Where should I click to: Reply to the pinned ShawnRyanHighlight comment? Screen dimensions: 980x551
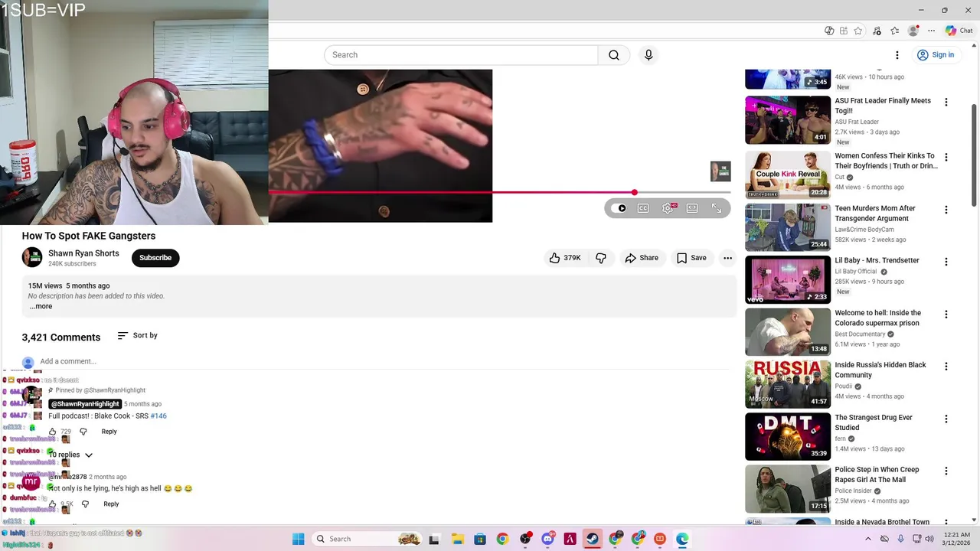point(109,432)
